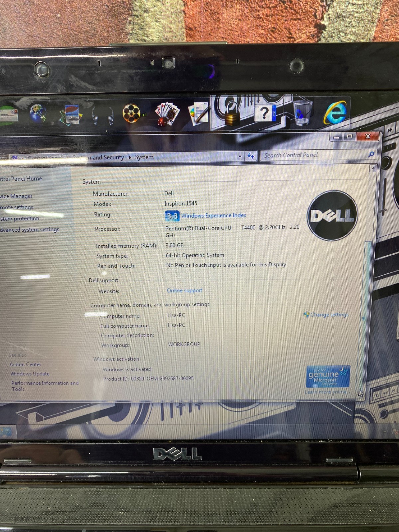399x532 pixels.
Task: Open the globe icon in the dock
Action: pos(38,114)
